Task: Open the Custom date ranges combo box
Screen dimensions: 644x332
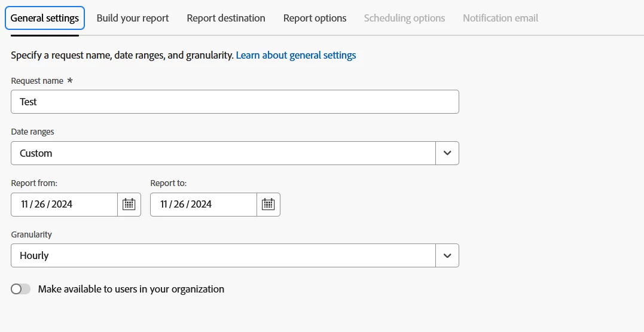Action: 223,153
